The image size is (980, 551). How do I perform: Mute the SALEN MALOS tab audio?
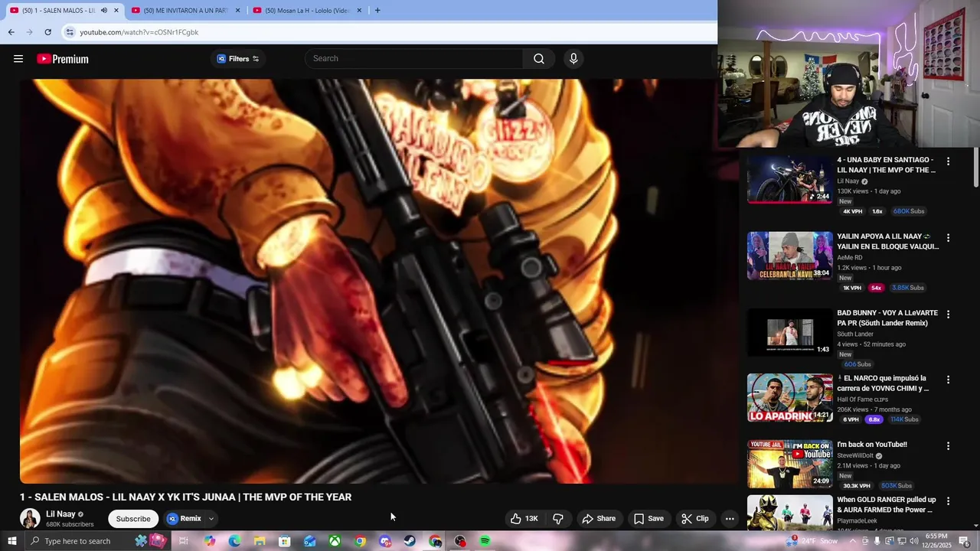[x=104, y=11]
